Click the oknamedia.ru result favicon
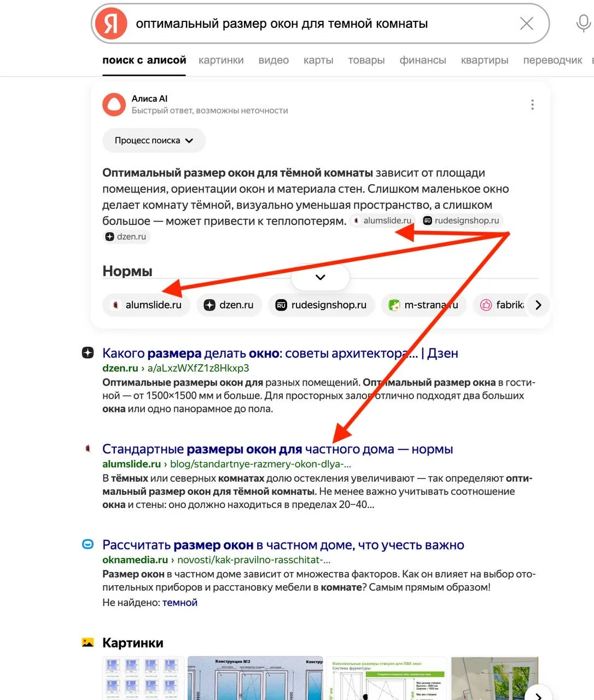The height and width of the screenshot is (700, 594). coord(88,545)
